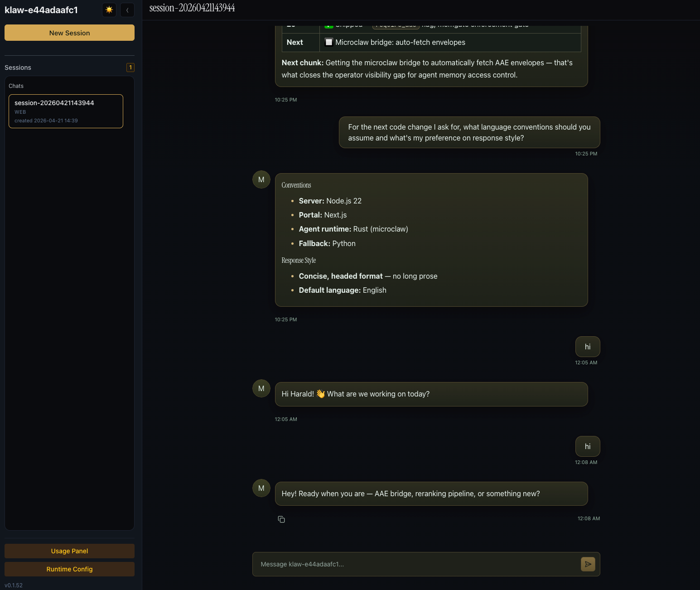Click the session-20260421143944 header title
Screen dimensions: 700x590
tap(192, 8)
